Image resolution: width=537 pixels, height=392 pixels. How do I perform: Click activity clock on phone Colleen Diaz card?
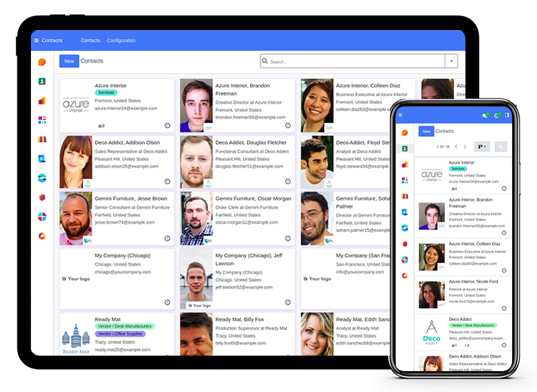[x=504, y=271]
